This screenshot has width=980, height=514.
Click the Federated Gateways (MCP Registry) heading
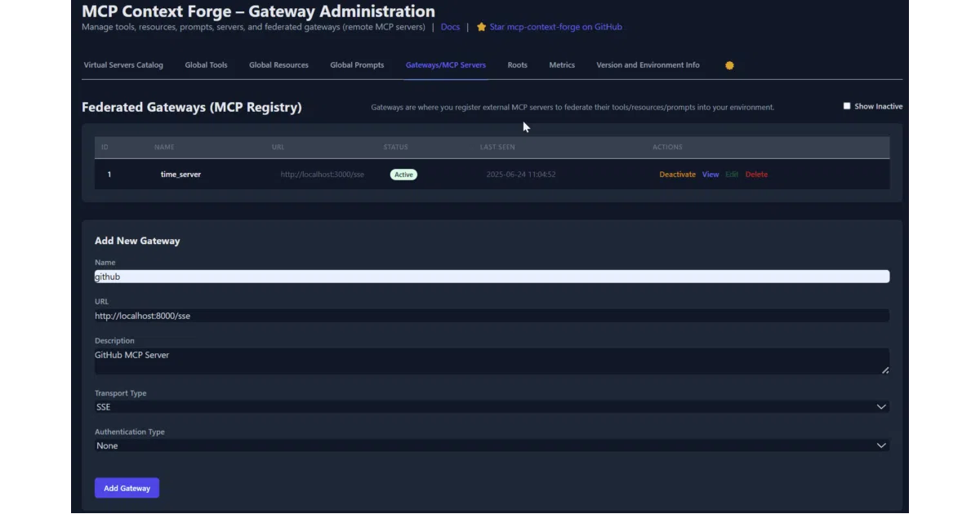pos(192,108)
